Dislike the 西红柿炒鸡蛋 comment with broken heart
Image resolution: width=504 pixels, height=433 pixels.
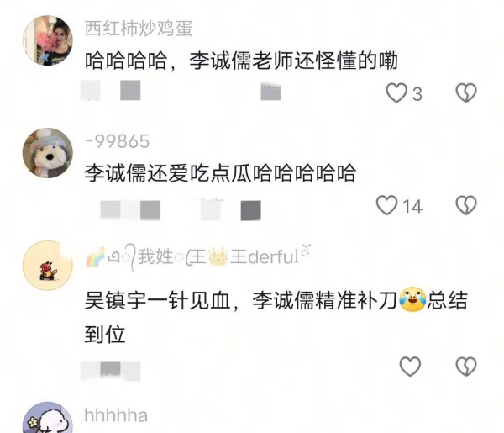(466, 92)
